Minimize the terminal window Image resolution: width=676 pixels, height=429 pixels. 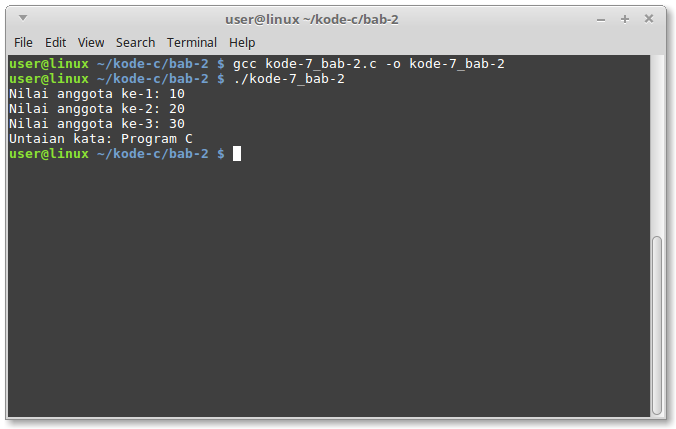coord(602,18)
